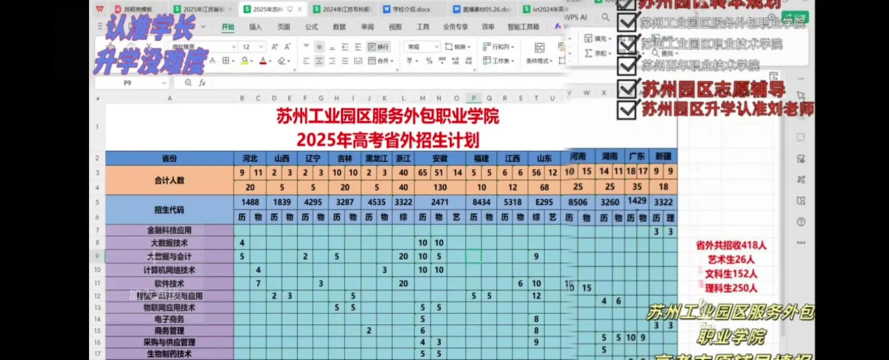
Task: Toggle middle vertical alignment
Action: [x=319, y=47]
